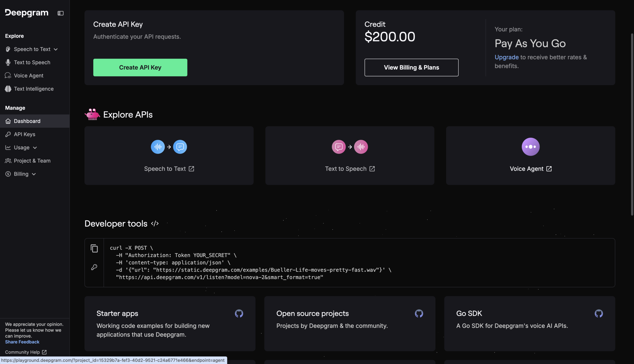Screen dimensions: 634x364
Task: Click the external link icon beside Speech to Text card
Action: point(191,169)
